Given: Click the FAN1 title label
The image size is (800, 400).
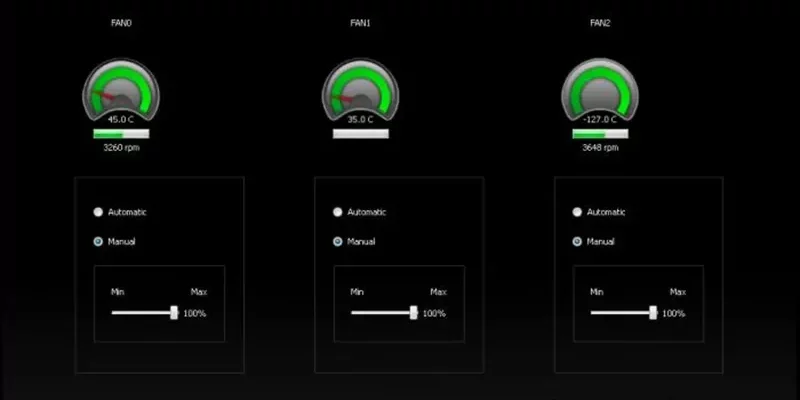Looking at the screenshot, I should point(360,23).
